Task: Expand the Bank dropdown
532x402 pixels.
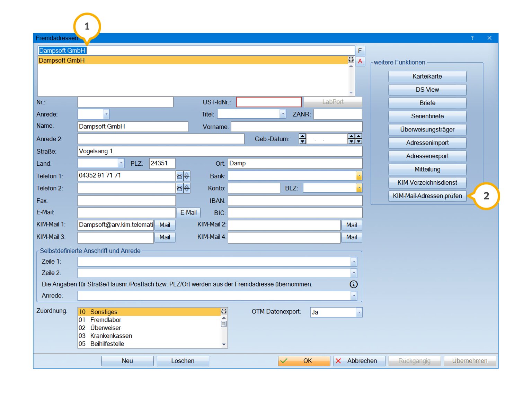Action: tap(359, 176)
